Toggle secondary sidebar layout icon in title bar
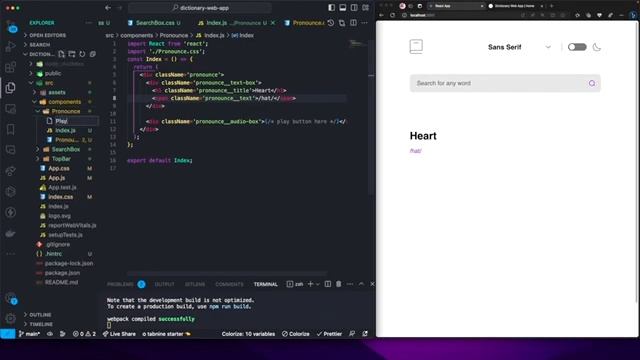This screenshot has height=360, width=640. [x=354, y=8]
